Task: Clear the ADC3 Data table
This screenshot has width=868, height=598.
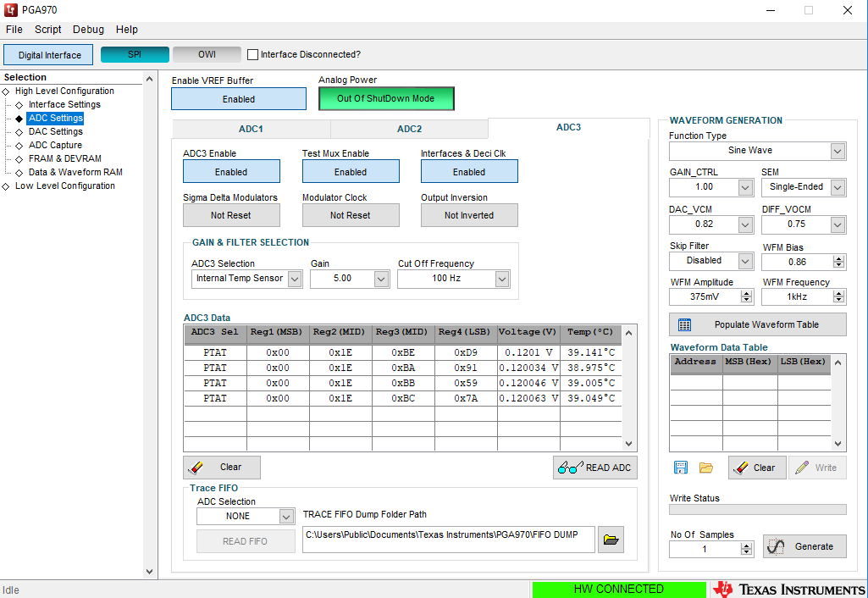Action: (x=221, y=468)
